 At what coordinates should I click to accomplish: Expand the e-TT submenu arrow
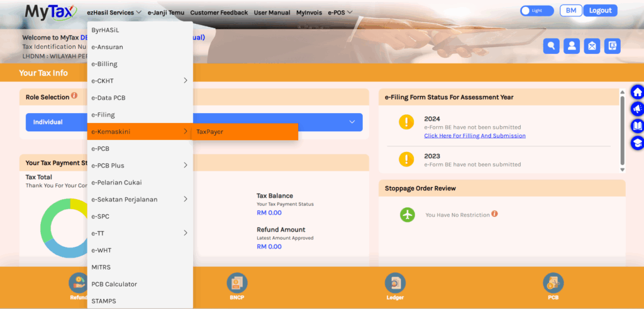(186, 232)
